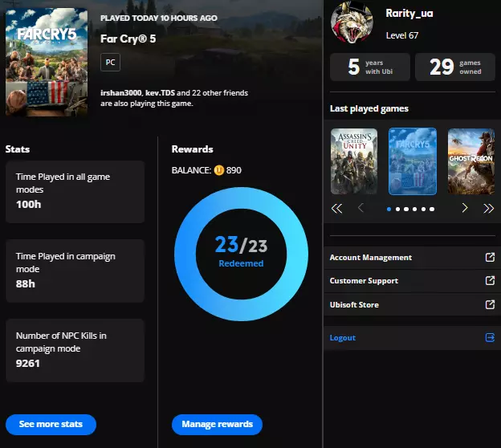
Task: Click Level 67 text
Action: (x=402, y=35)
